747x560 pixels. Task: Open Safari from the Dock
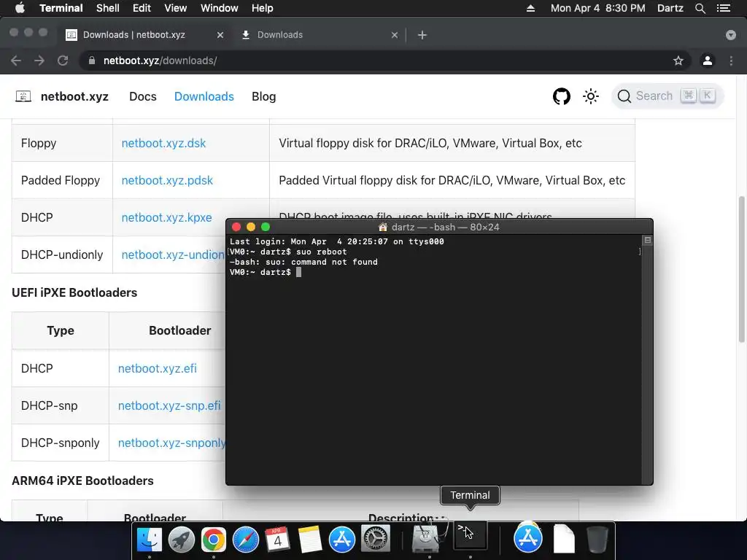(x=245, y=540)
